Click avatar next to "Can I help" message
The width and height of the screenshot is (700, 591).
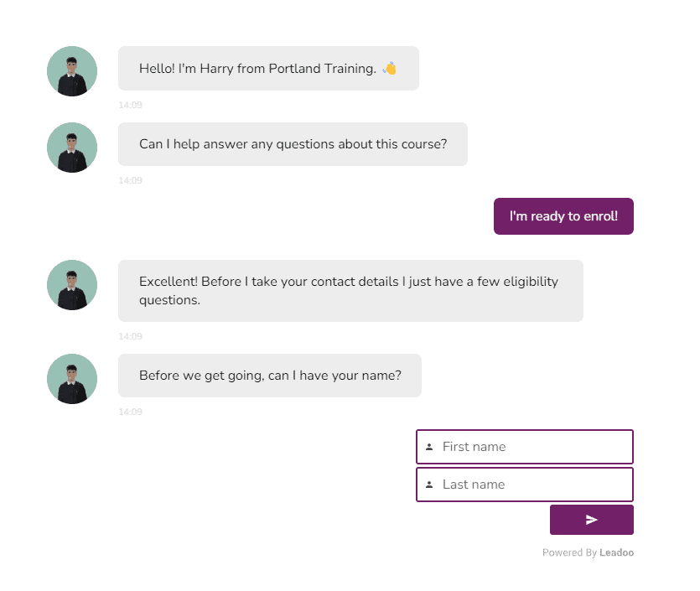point(72,148)
